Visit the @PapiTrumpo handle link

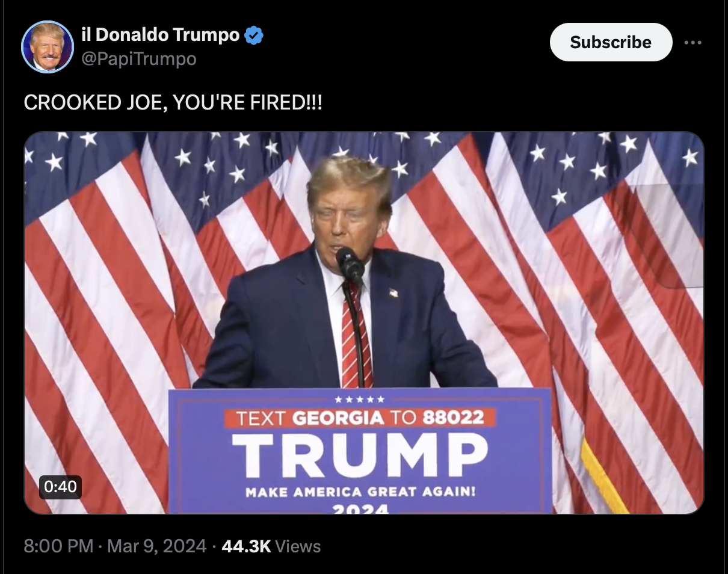click(138, 59)
